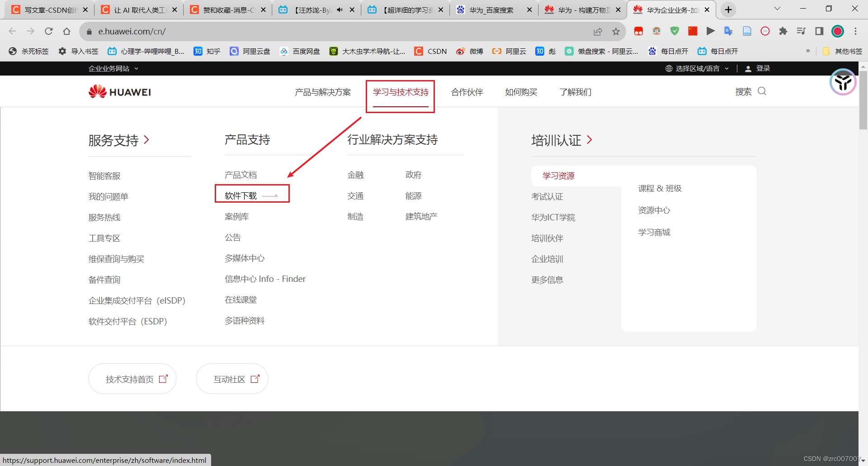This screenshot has width=868, height=466.
Task: Open 选择区域/语言 dropdown
Action: (x=697, y=68)
